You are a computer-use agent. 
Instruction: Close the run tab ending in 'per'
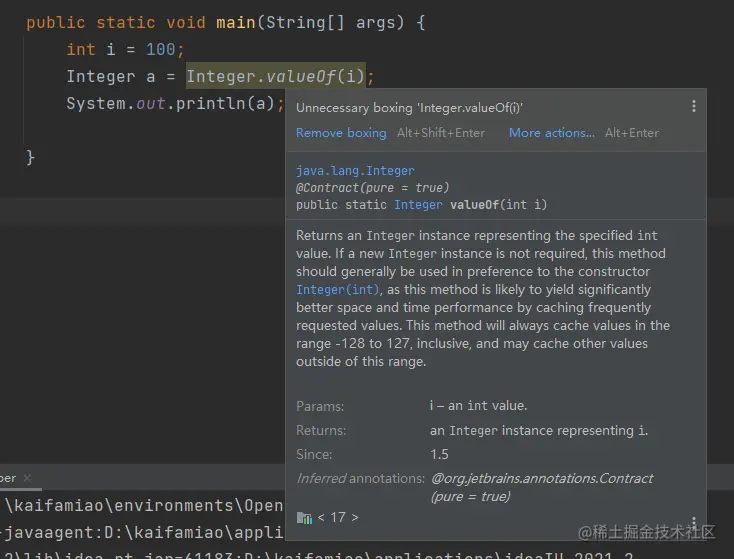point(27,478)
